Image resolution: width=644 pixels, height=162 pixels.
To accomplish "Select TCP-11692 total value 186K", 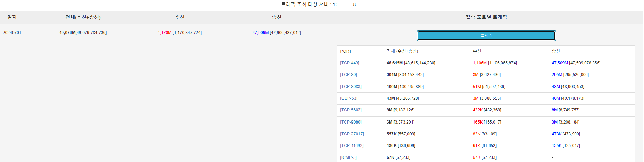I will coord(392,146).
